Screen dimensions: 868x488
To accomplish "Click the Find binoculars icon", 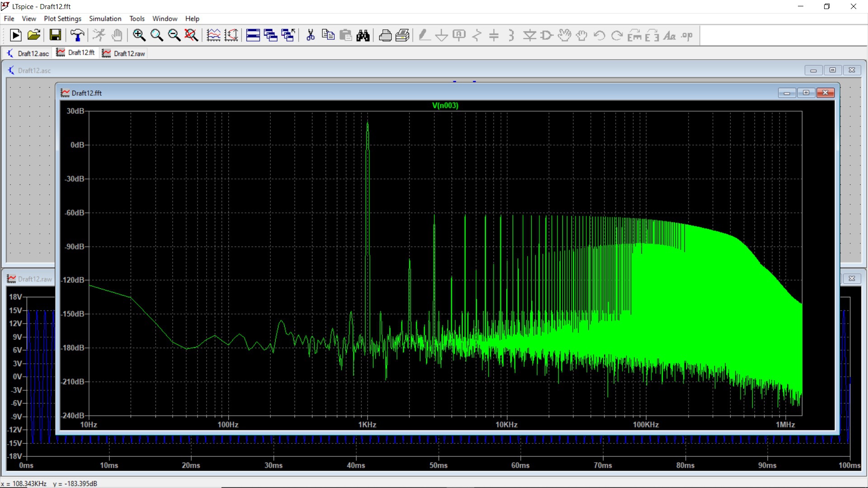I will tap(363, 35).
